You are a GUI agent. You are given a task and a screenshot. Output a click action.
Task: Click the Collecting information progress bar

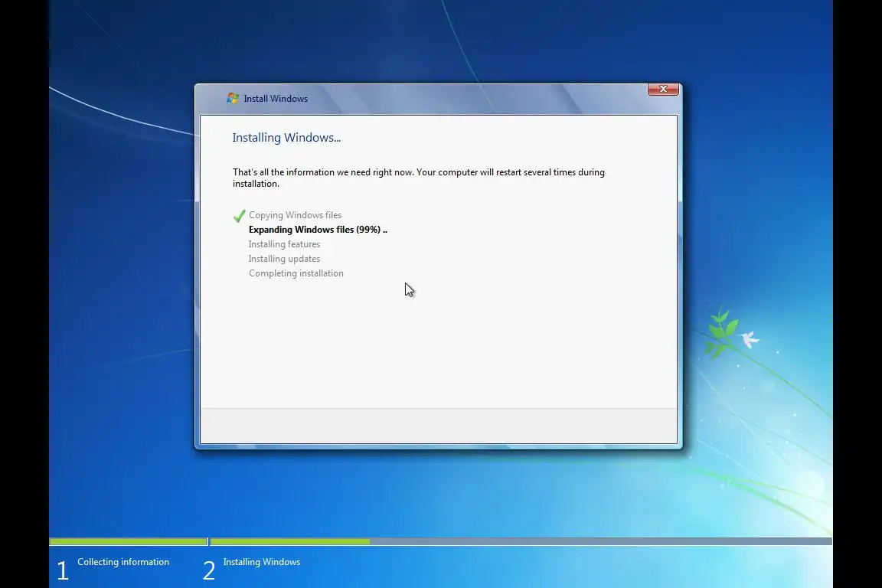tap(129, 542)
